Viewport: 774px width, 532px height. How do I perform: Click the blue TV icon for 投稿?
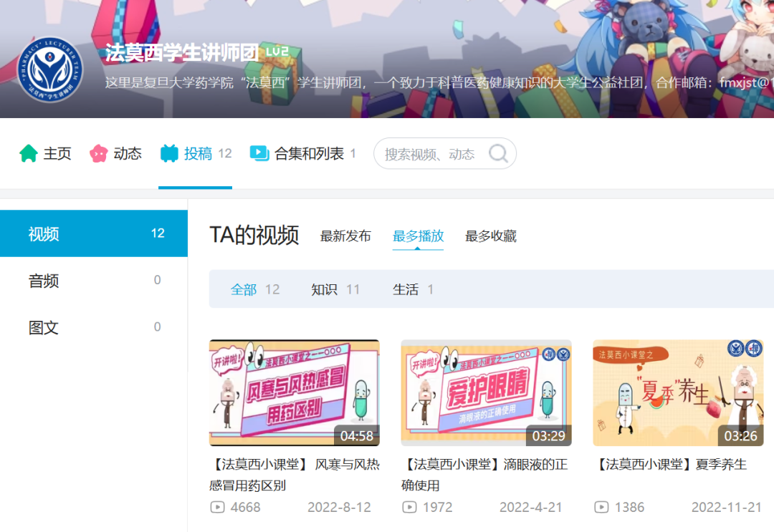point(169,153)
